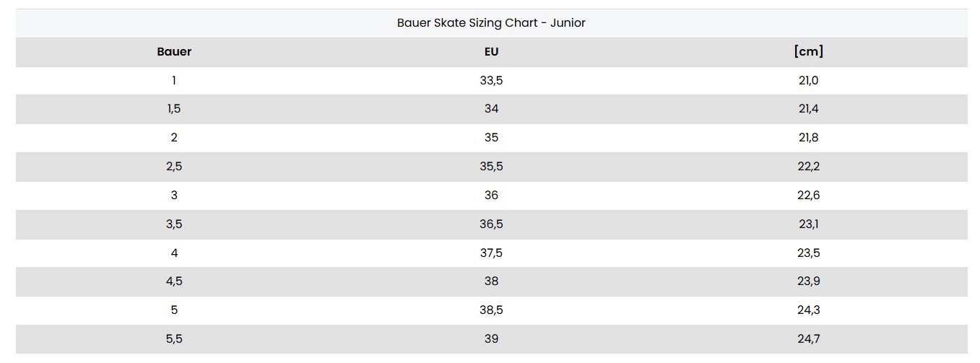Click the 21,4 cm value
Screen dimensions: 980x363
tap(808, 109)
